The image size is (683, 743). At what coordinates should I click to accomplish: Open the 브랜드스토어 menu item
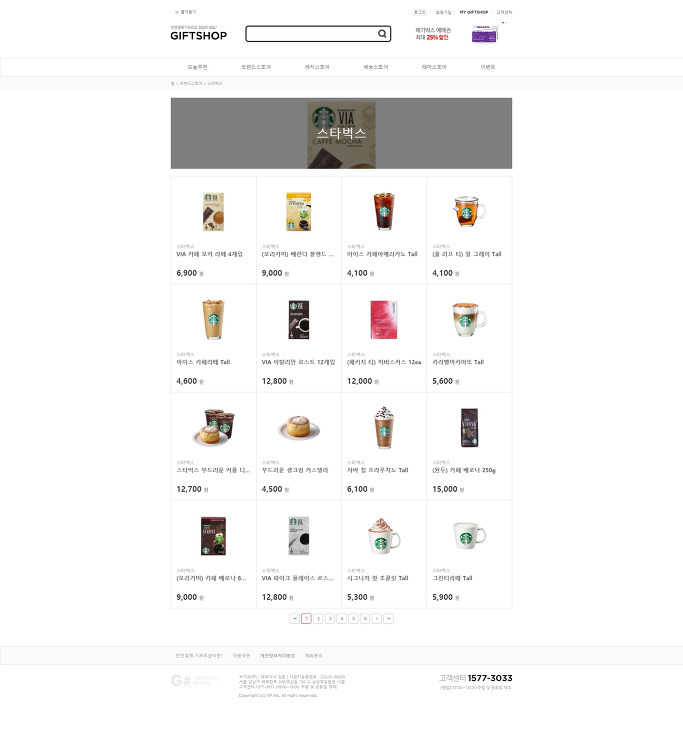point(256,67)
